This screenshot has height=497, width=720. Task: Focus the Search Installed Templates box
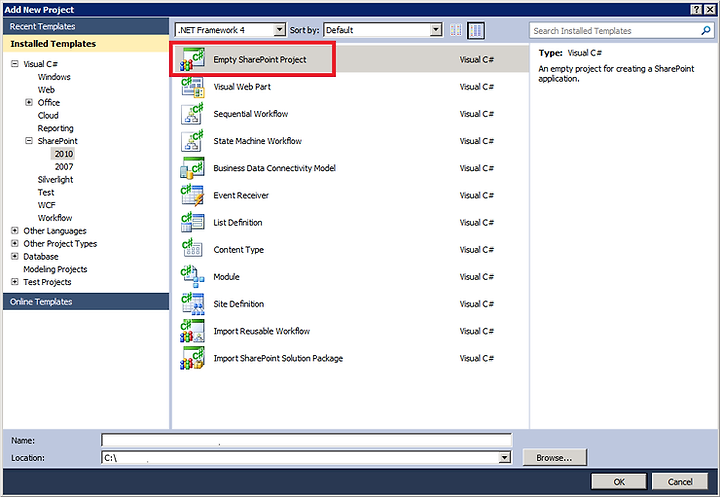click(615, 31)
